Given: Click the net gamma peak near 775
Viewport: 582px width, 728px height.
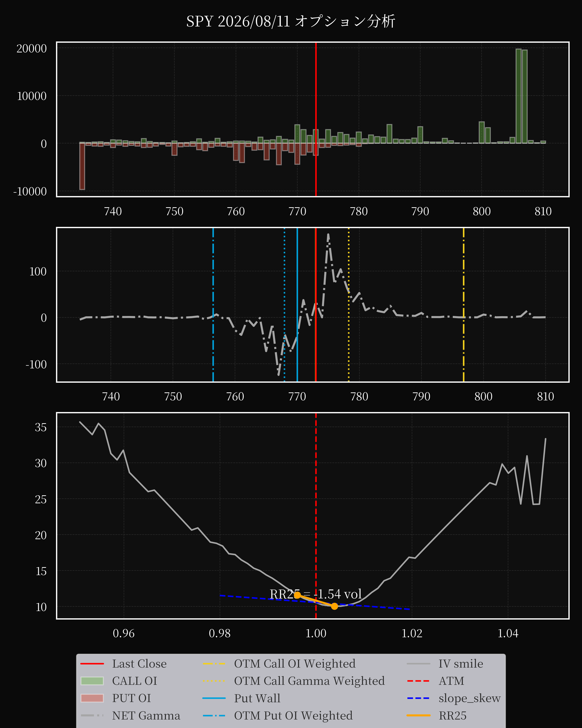Looking at the screenshot, I should (x=328, y=234).
